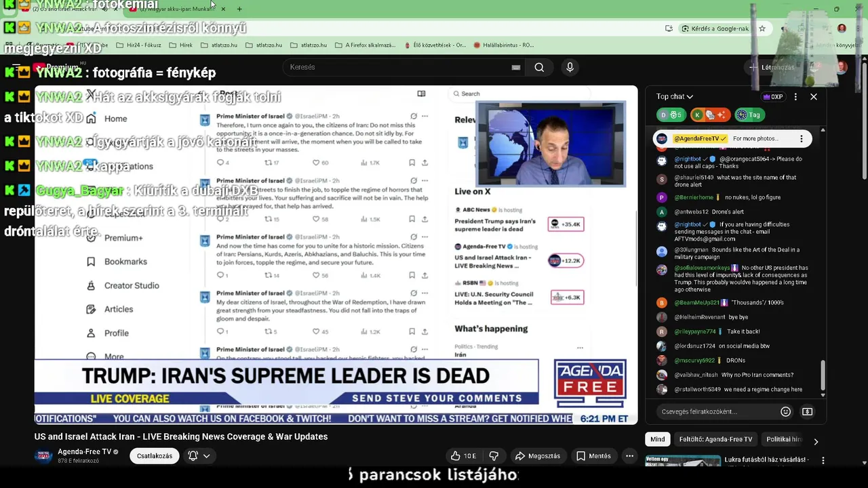Screen dimensions: 868x488
Task: Open more video actions three-dot menu
Action: click(x=629, y=456)
